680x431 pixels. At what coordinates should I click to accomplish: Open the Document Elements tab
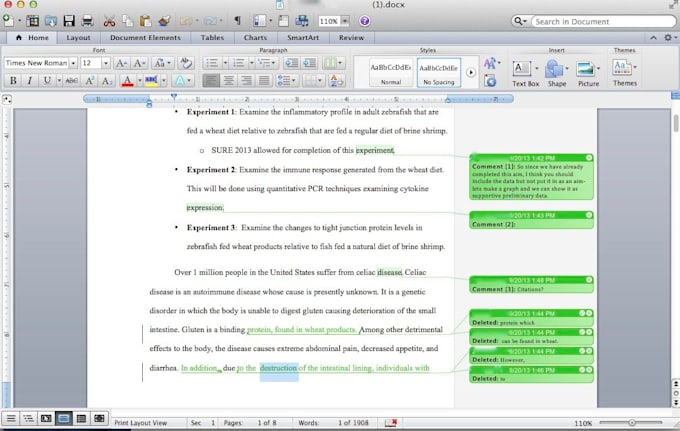click(145, 38)
